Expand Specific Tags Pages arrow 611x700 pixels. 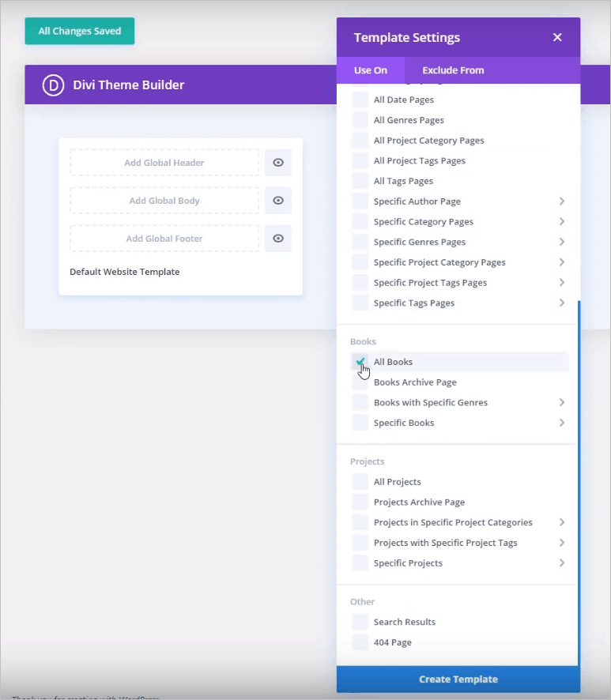(562, 303)
